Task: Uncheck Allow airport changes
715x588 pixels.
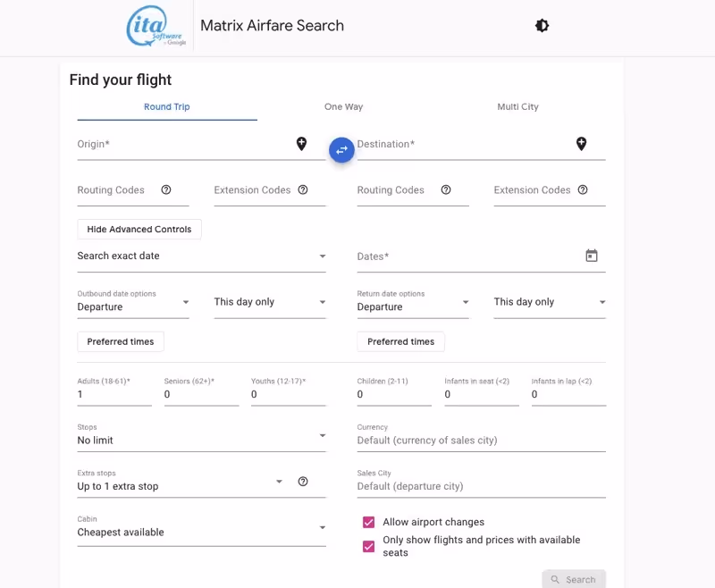Action: (368, 522)
